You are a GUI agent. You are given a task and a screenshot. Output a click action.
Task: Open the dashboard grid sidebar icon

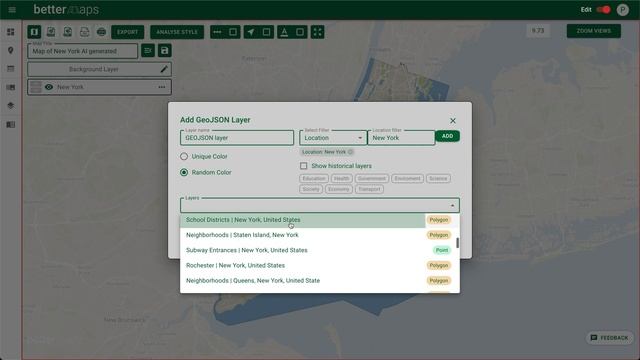tap(11, 32)
